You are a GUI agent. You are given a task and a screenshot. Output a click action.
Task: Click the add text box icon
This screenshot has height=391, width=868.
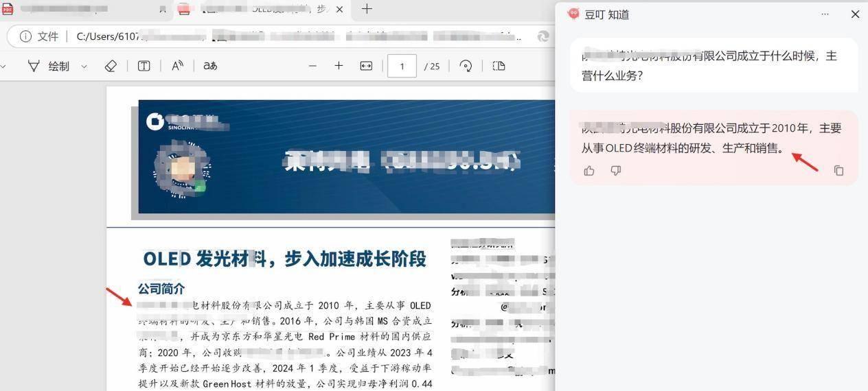144,66
